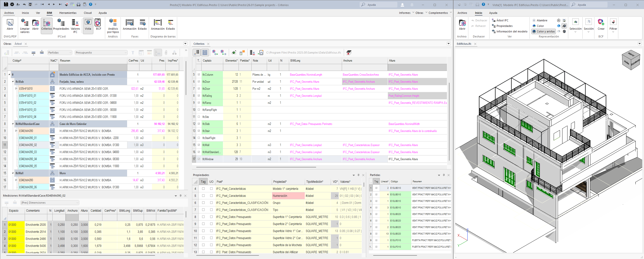
Task: Select Análisis por tipos icon
Action: [x=113, y=26]
